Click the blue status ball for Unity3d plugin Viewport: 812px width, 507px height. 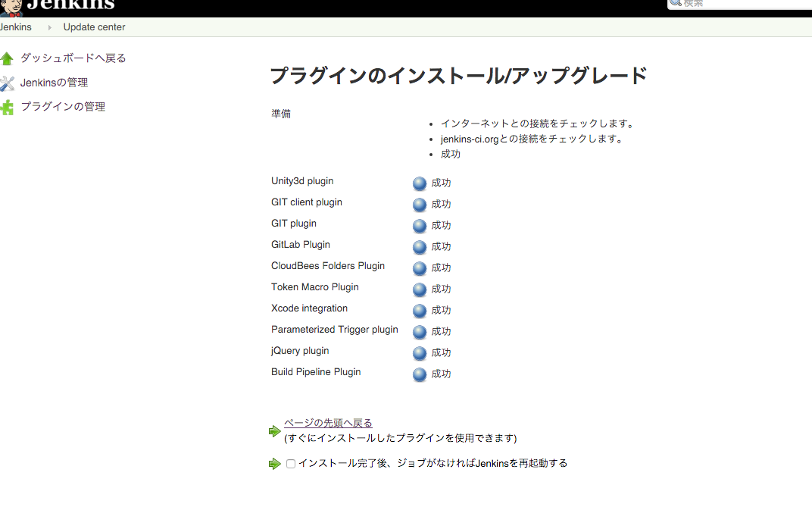[420, 183]
